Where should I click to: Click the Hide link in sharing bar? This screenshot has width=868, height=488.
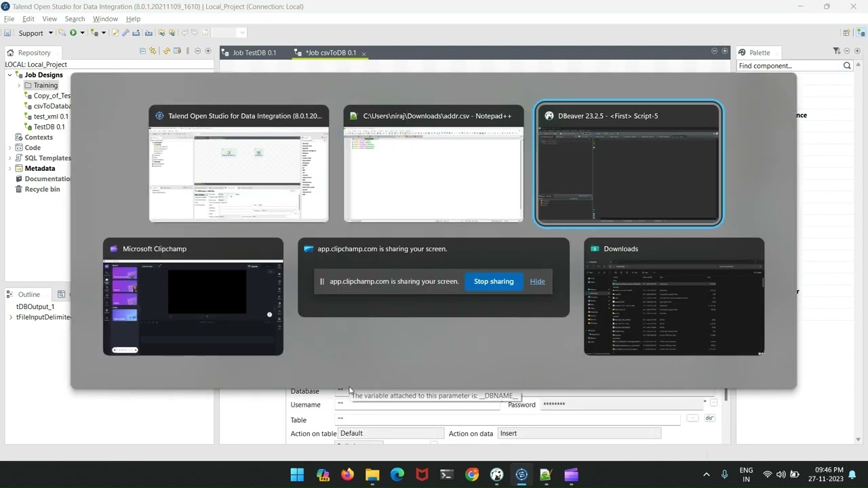coord(537,281)
